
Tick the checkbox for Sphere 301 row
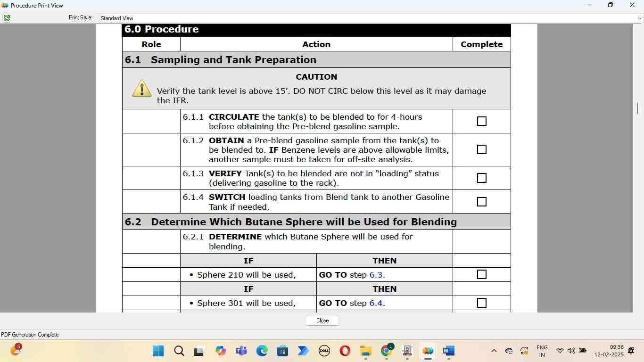(481, 303)
